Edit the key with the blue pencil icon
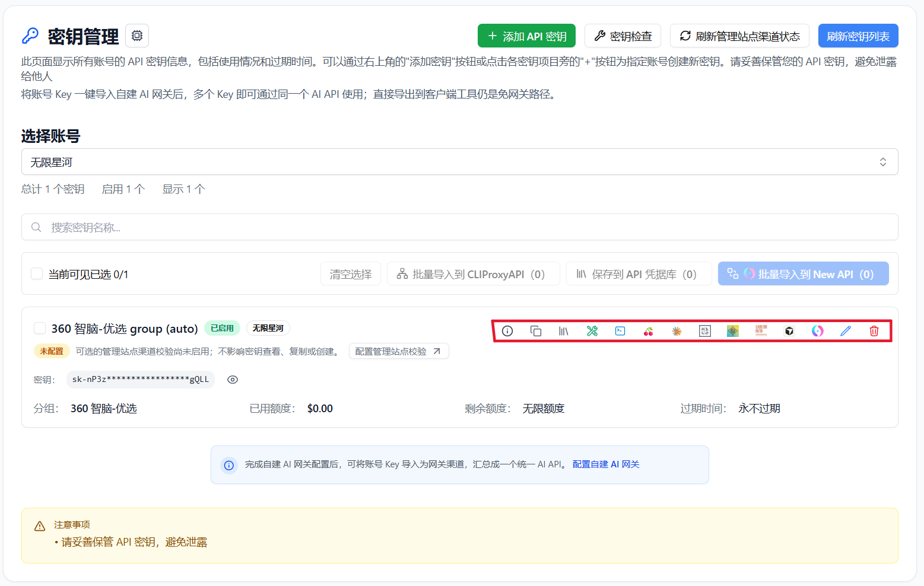 (846, 331)
